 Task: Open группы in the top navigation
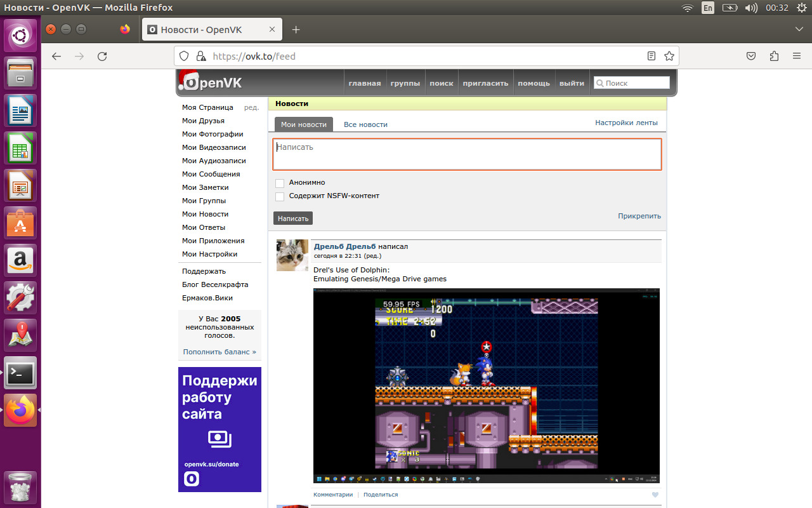405,83
